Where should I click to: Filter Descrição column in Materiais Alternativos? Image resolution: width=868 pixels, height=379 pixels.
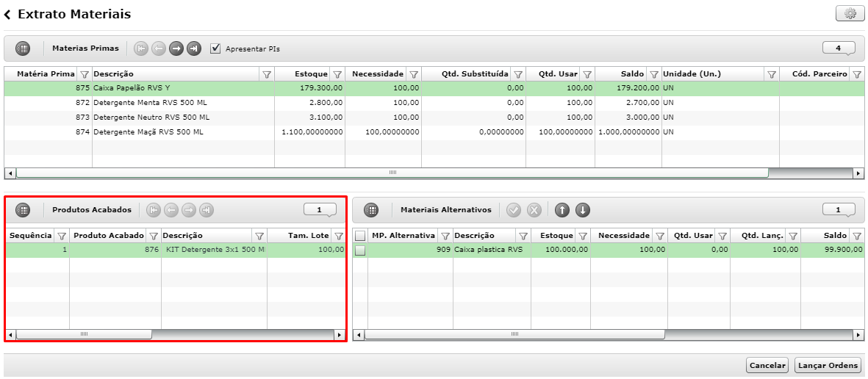[x=523, y=236]
